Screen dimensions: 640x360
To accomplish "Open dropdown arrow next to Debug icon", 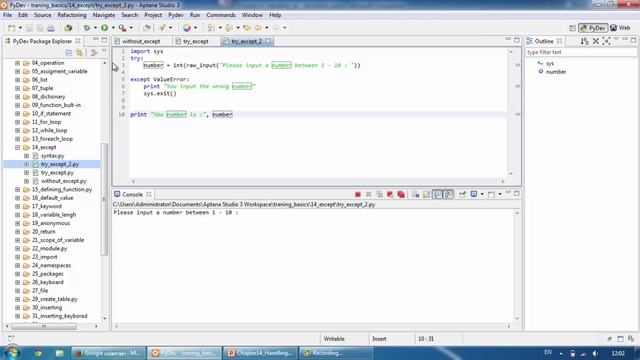I will coord(95,28).
